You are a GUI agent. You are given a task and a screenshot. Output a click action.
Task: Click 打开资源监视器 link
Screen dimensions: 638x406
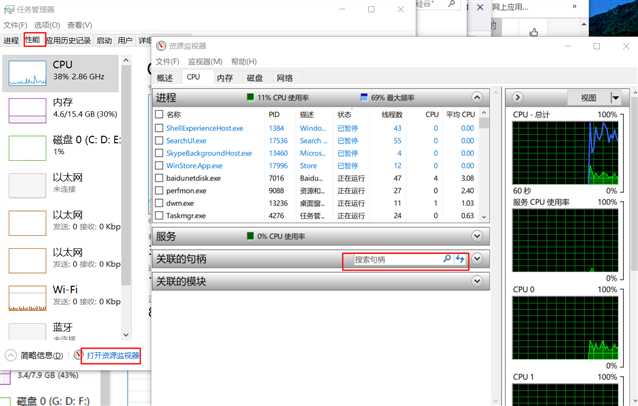113,356
